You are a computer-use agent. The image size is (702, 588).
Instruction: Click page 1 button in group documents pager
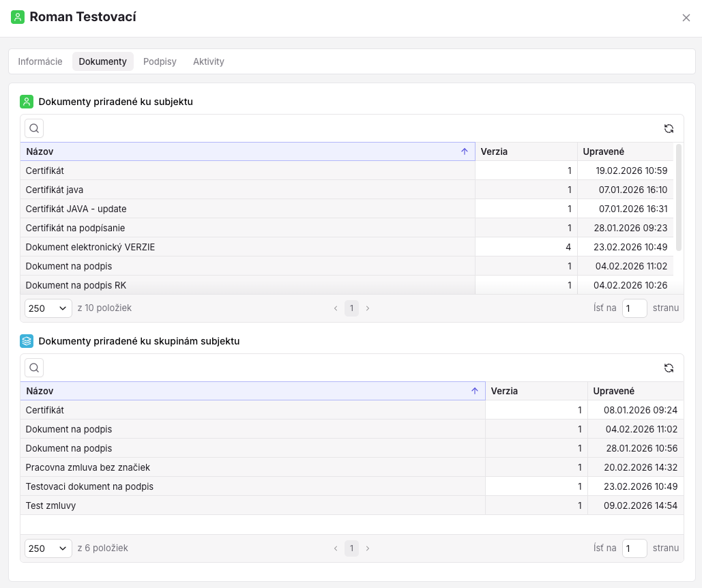pos(351,548)
